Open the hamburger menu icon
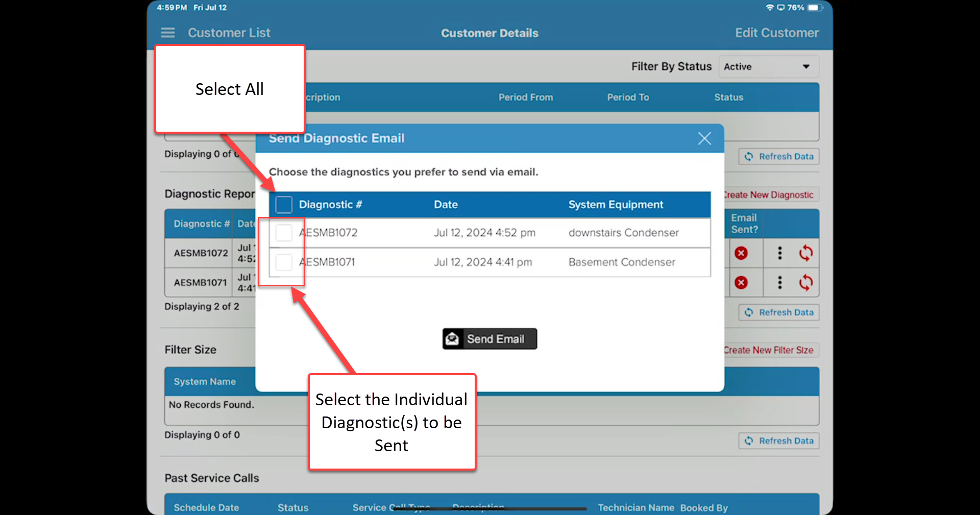Screen dimensions: 980x515 (168, 33)
